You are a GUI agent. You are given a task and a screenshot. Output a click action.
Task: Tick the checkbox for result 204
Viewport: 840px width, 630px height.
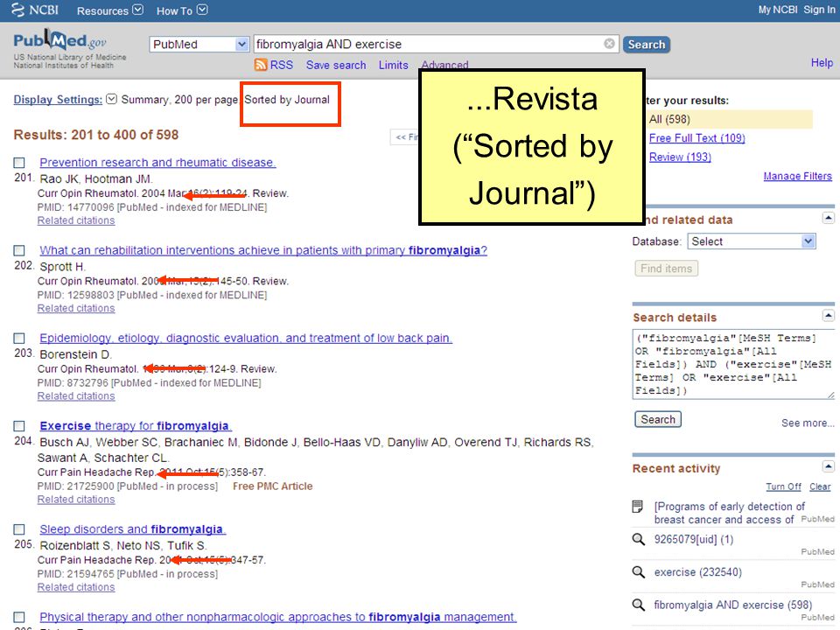click(19, 426)
